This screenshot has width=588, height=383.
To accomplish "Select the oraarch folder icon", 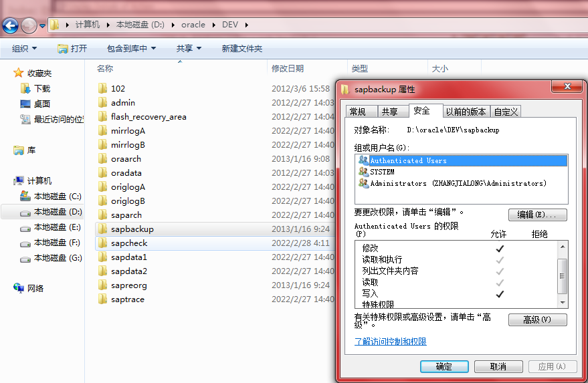I will [x=102, y=158].
